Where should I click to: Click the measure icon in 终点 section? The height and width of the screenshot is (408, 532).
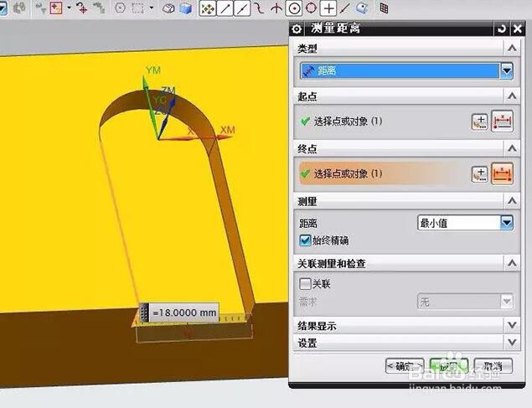point(502,173)
